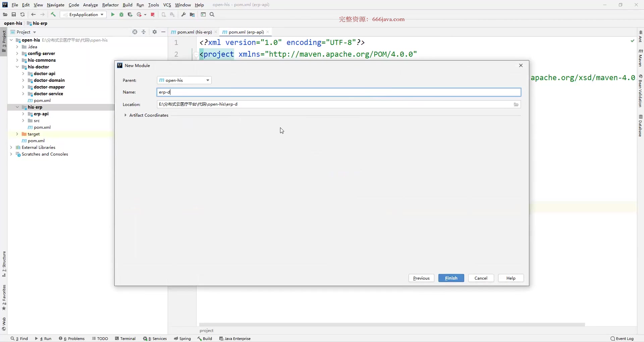Click the editor horizontal scrollbar
This screenshot has height=342, width=644.
tap(392, 325)
